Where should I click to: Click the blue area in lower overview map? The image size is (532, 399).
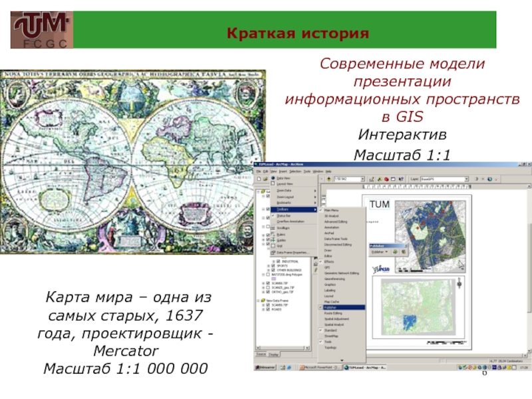[410, 322]
